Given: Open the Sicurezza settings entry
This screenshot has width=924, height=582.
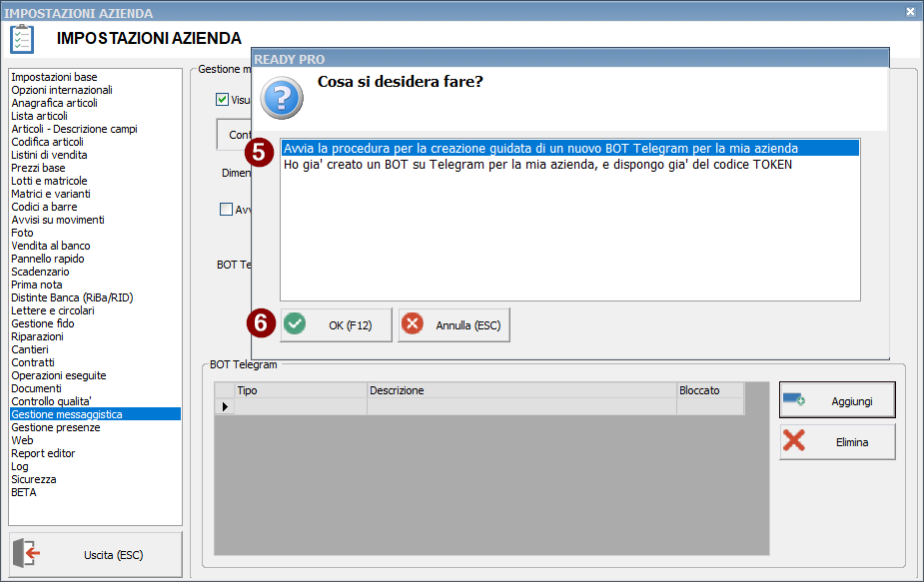Looking at the screenshot, I should click(x=34, y=479).
